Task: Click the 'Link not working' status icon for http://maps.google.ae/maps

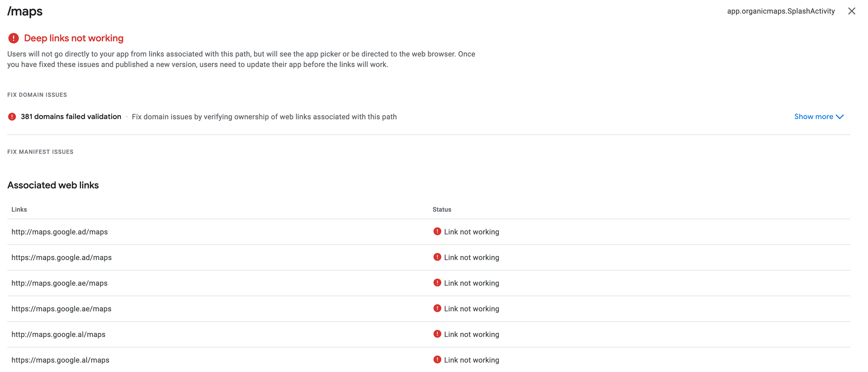Action: tap(437, 283)
